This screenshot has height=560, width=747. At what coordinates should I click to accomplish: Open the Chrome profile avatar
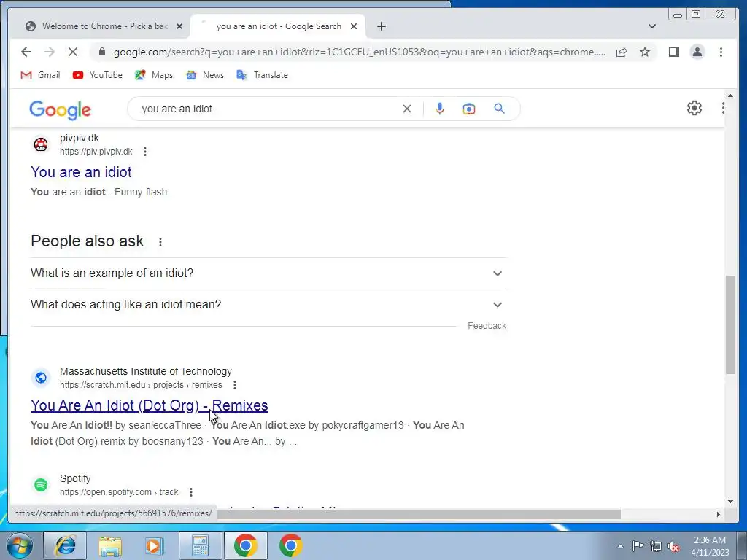[x=697, y=52]
